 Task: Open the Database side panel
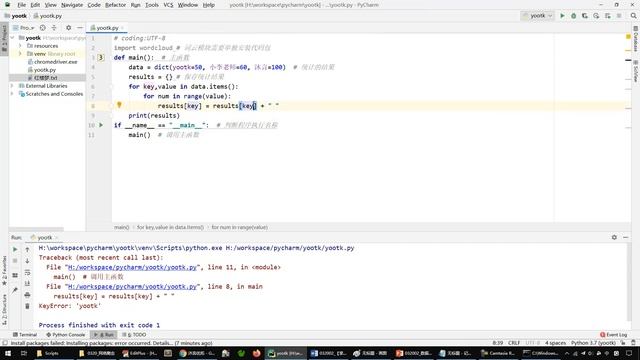[636, 38]
